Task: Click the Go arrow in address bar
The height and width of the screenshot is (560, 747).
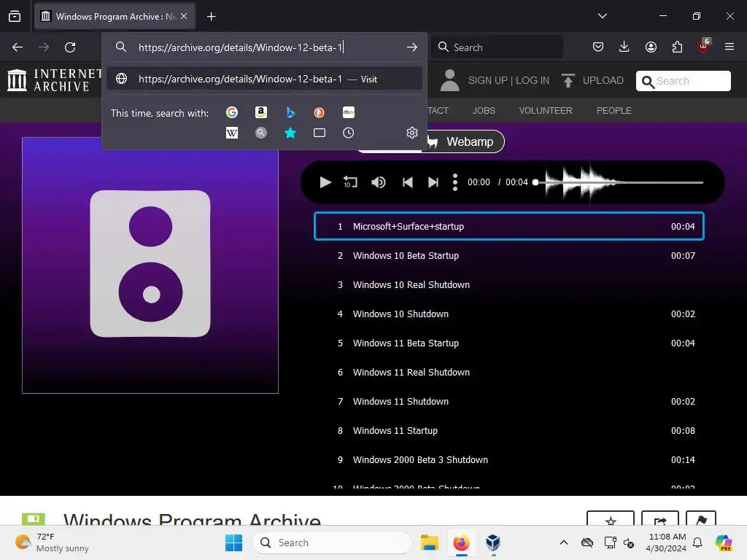Action: click(412, 47)
